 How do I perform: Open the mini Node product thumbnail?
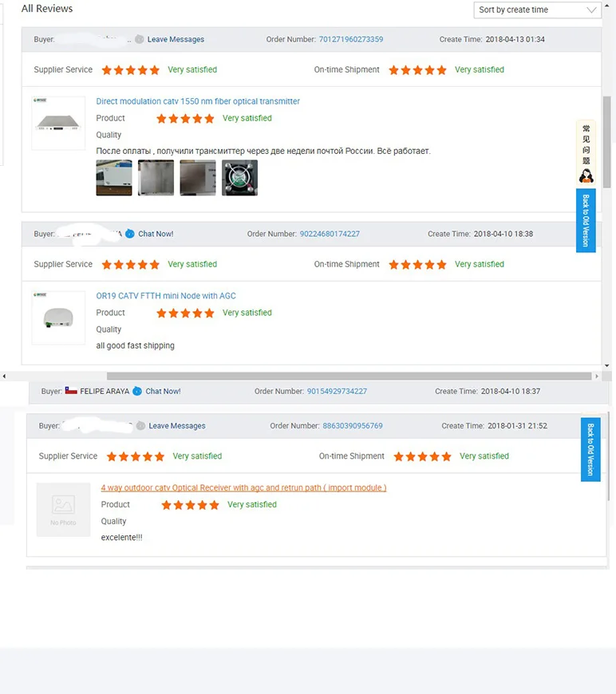58,317
